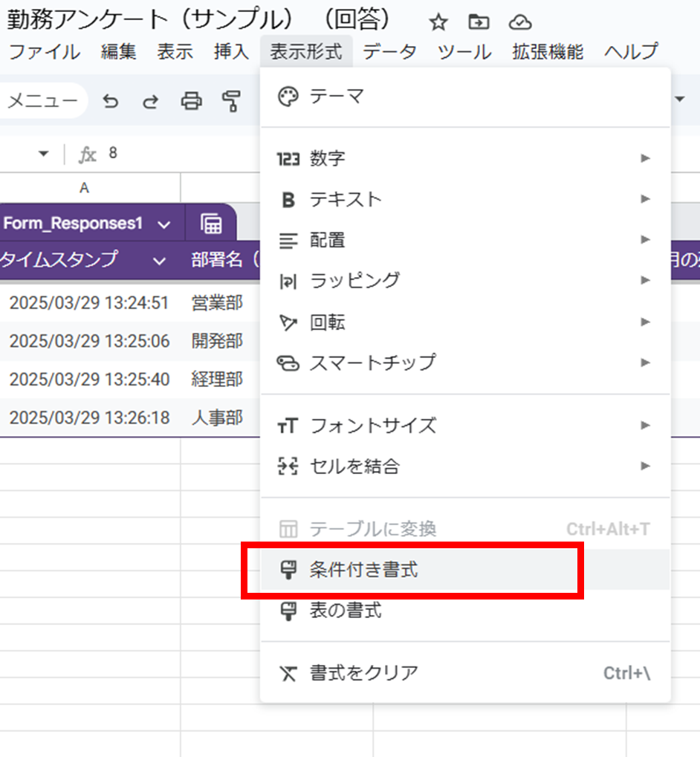Select the cell containing 営業部
700x757 pixels.
tap(217, 302)
